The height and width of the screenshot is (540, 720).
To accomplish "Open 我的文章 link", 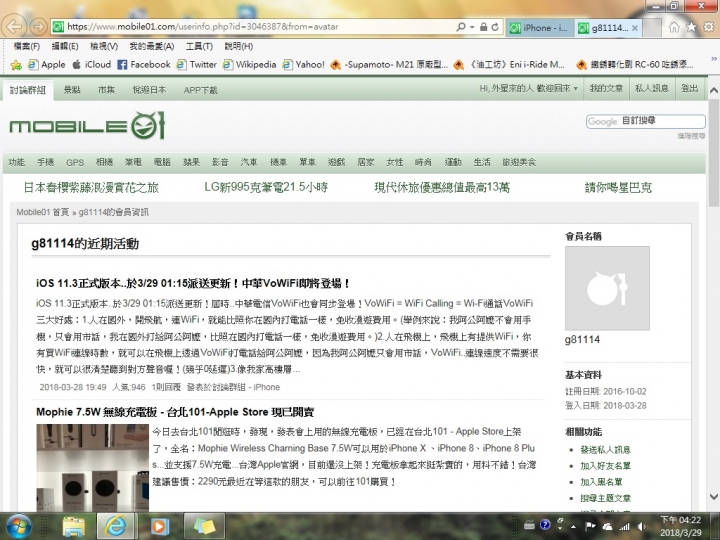I will click(x=606, y=88).
